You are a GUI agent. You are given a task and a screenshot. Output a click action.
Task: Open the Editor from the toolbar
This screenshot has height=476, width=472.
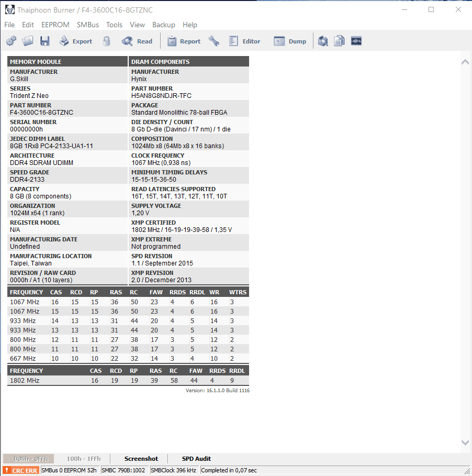[244, 41]
